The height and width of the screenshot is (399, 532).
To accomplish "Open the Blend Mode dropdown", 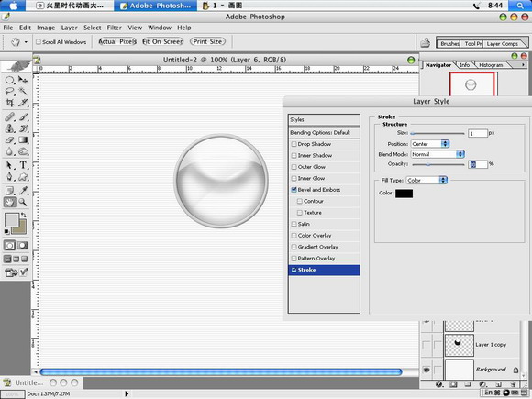I will pyautogui.click(x=438, y=154).
